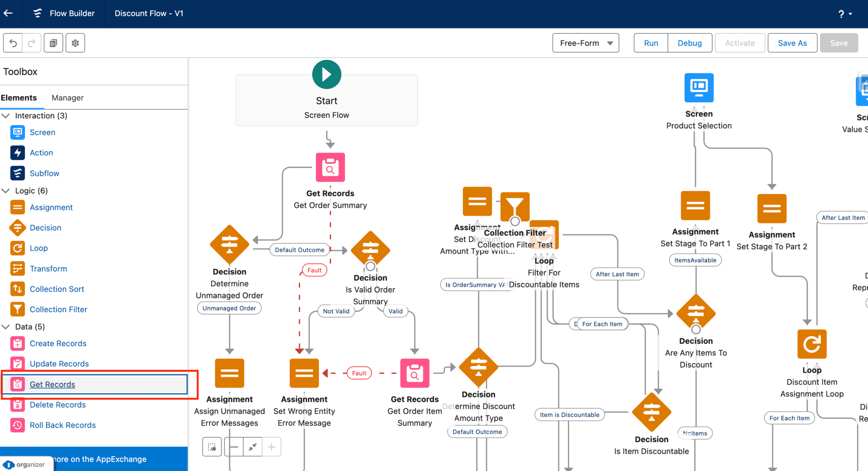Collapse the Data section in the Toolbox
Screen dimensions: 868x471
pyautogui.click(x=6, y=326)
